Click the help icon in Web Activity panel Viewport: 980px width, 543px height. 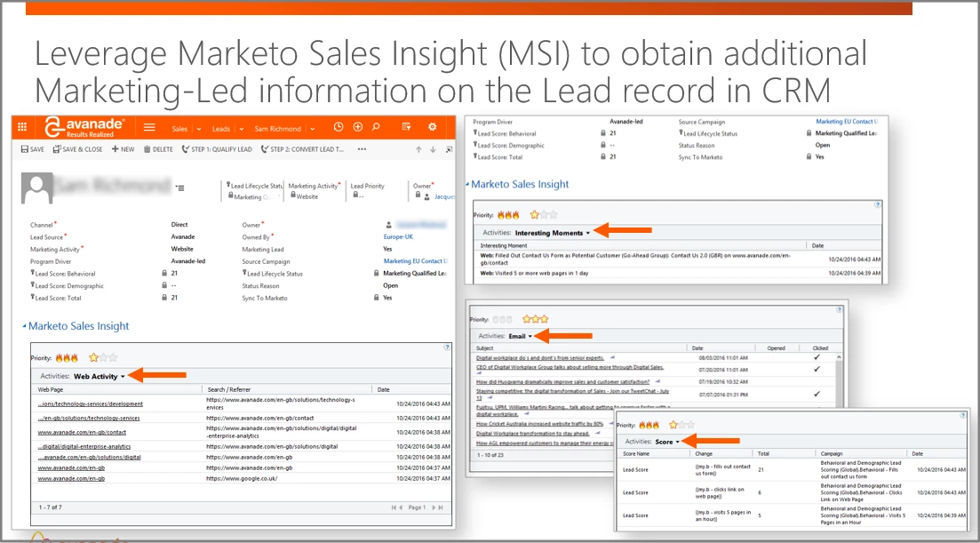coord(447,347)
